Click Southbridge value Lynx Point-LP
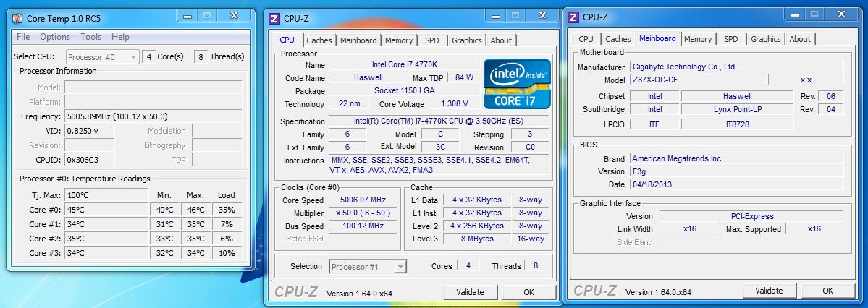The image size is (868, 308). click(x=738, y=109)
